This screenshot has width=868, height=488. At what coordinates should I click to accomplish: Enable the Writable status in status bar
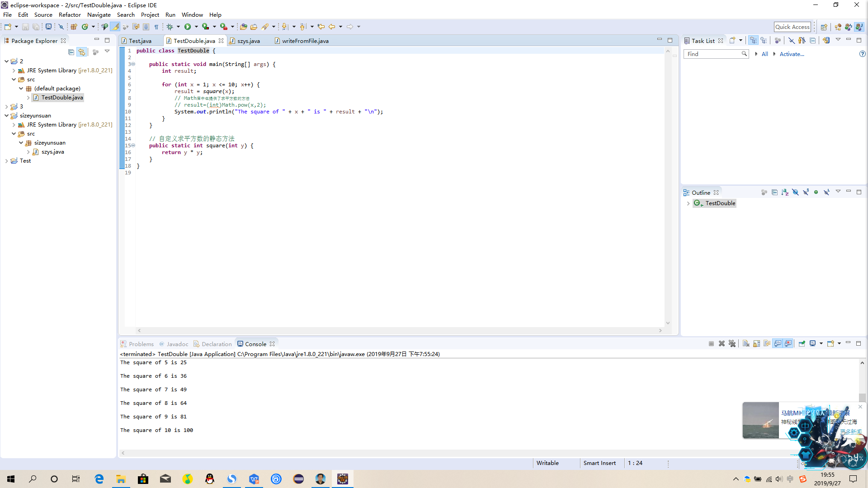pos(547,463)
